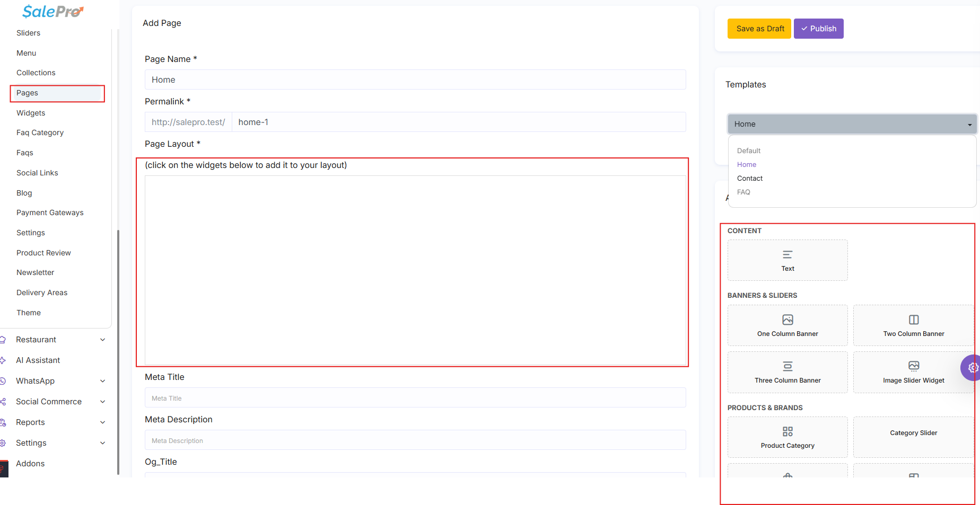The height and width of the screenshot is (505, 980).
Task: Click the Reports sidebar icon
Action: (x=3, y=422)
